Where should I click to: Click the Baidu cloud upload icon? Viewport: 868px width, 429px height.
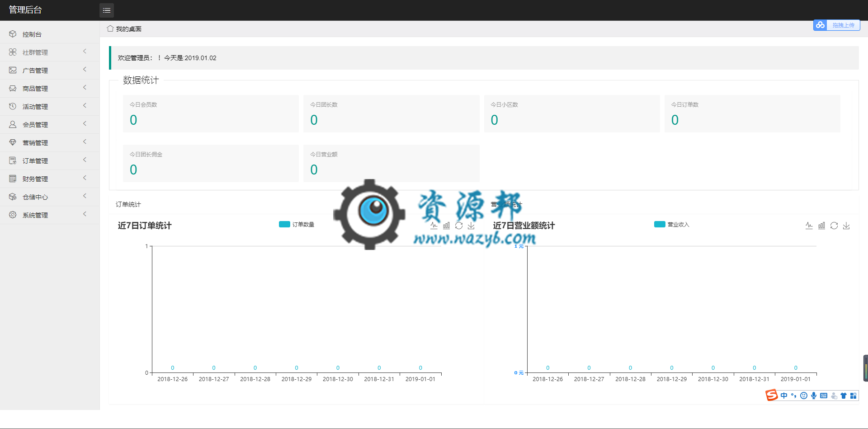click(820, 25)
